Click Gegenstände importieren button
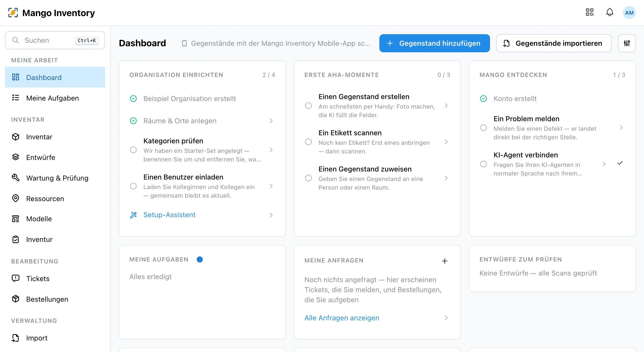This screenshot has height=352, width=644. click(x=554, y=43)
